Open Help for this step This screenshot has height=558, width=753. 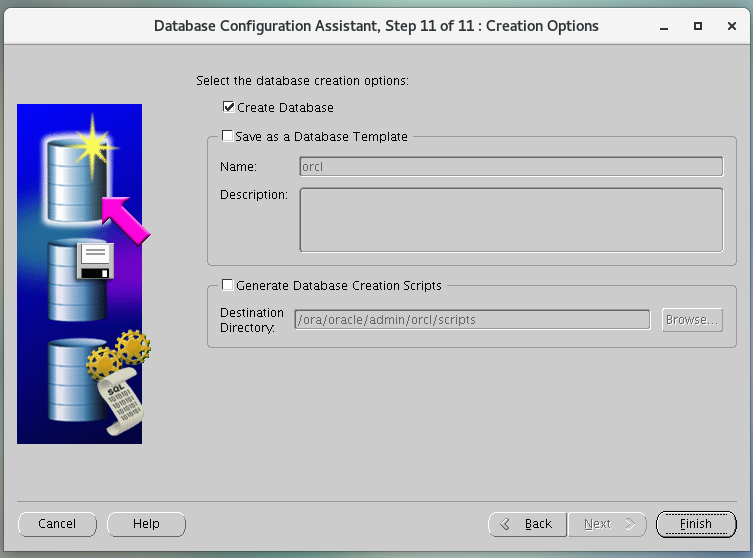146,524
